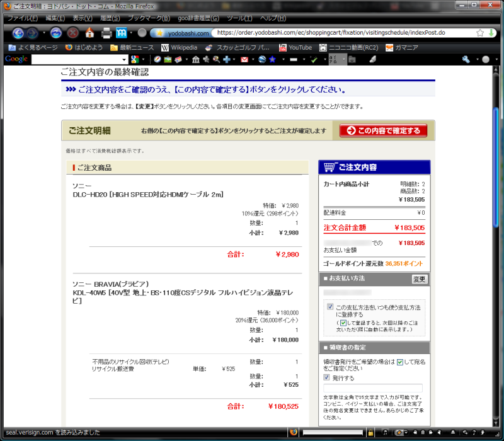The width and height of the screenshot is (504, 441).
Task: Open the 編集(E) menu
Action: 55,18
